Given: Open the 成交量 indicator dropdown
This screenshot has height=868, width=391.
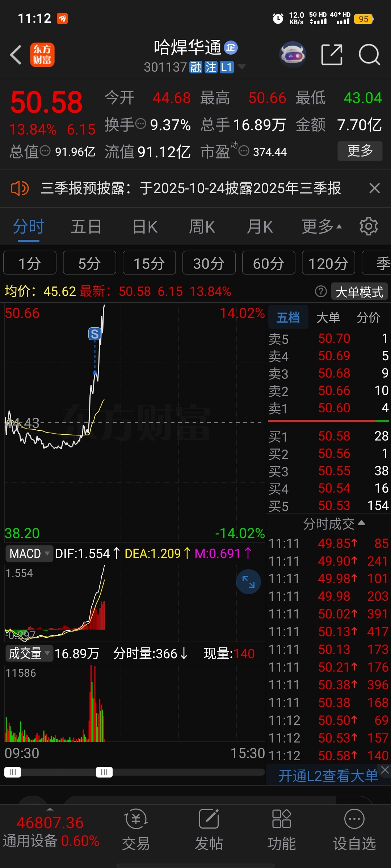Looking at the screenshot, I should point(29,653).
